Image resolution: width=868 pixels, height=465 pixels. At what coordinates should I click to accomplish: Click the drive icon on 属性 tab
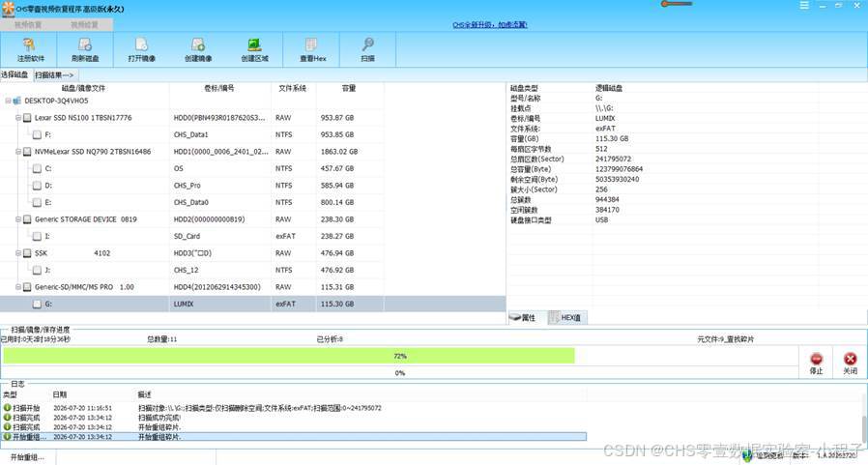click(515, 317)
